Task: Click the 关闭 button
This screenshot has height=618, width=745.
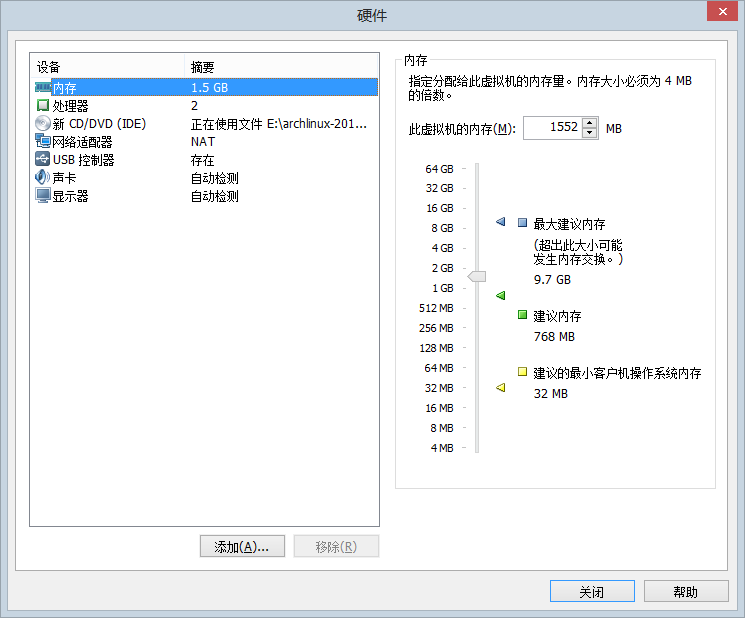Action: point(592,591)
